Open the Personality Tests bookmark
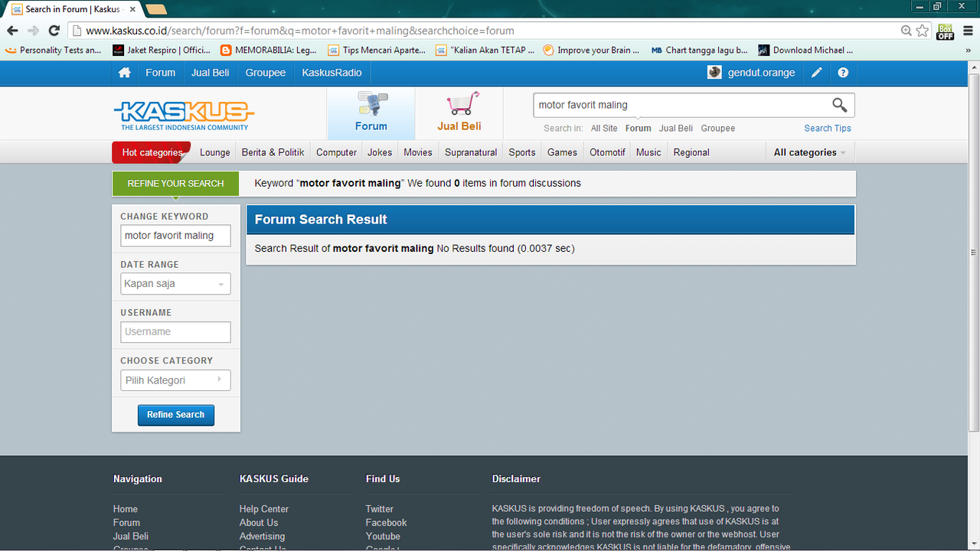Viewport: 980px width, 551px height. point(54,51)
